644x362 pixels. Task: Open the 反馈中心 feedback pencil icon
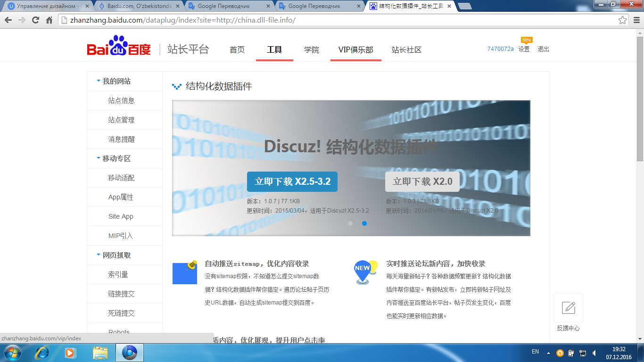point(569,308)
